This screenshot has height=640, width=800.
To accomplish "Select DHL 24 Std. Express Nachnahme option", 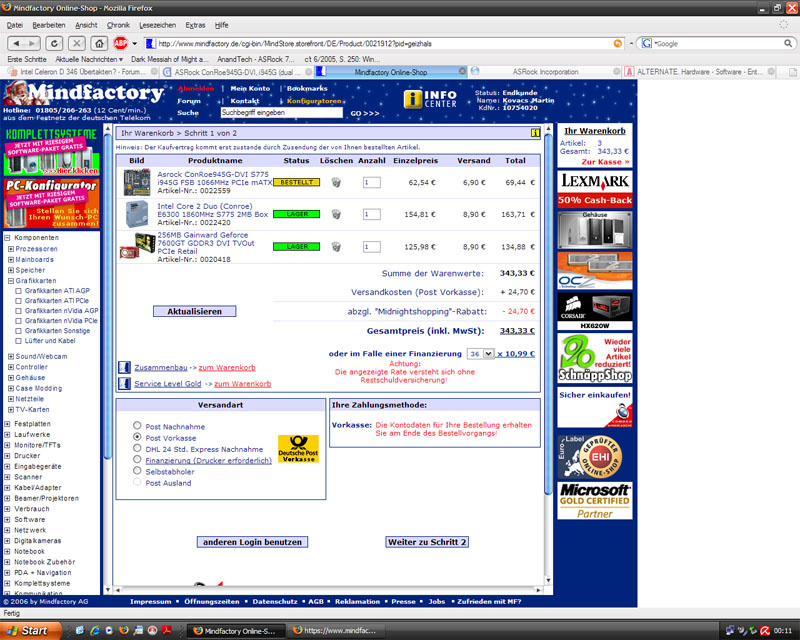I will [137, 448].
